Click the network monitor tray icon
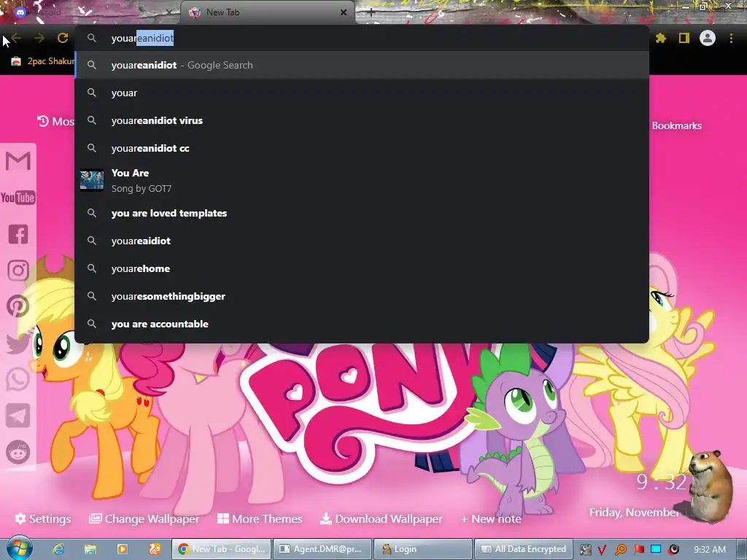Screen dimensions: 747x560 pyautogui.click(x=656, y=550)
